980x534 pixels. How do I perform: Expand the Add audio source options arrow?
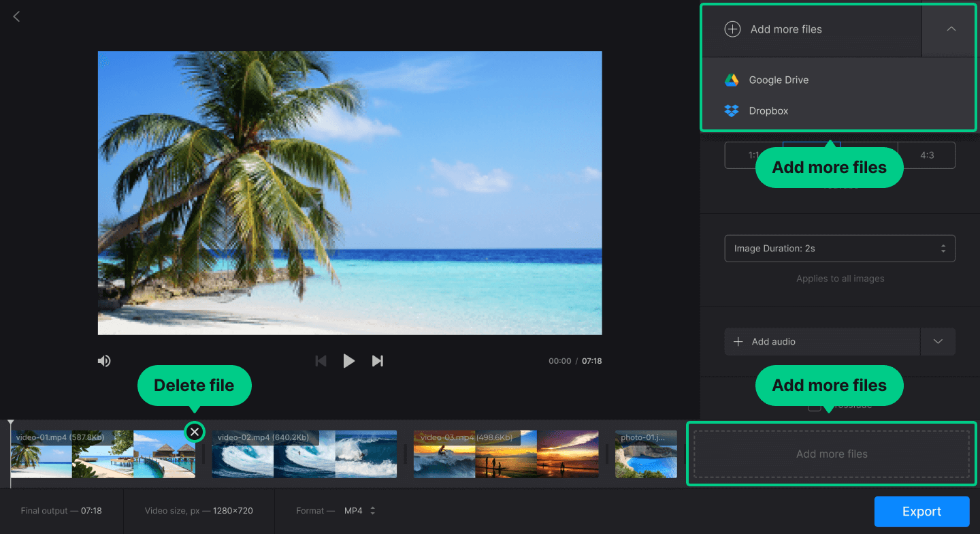(938, 342)
